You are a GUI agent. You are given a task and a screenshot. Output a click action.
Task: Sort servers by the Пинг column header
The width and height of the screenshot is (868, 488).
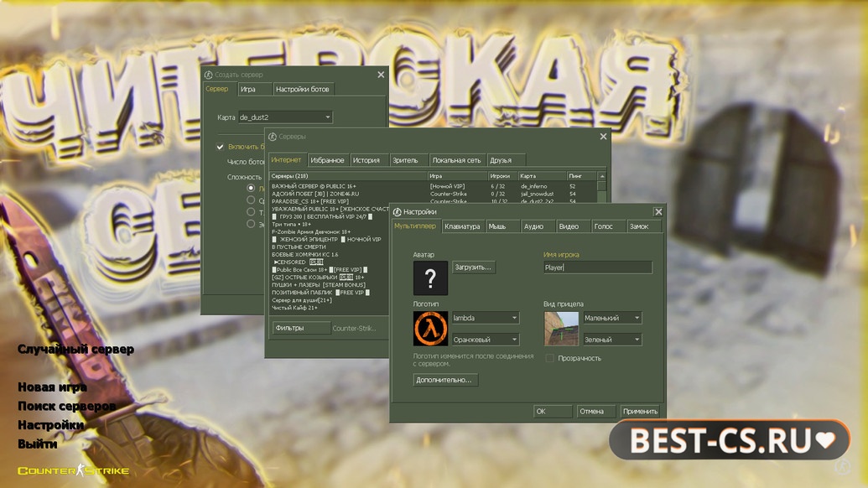pos(582,176)
